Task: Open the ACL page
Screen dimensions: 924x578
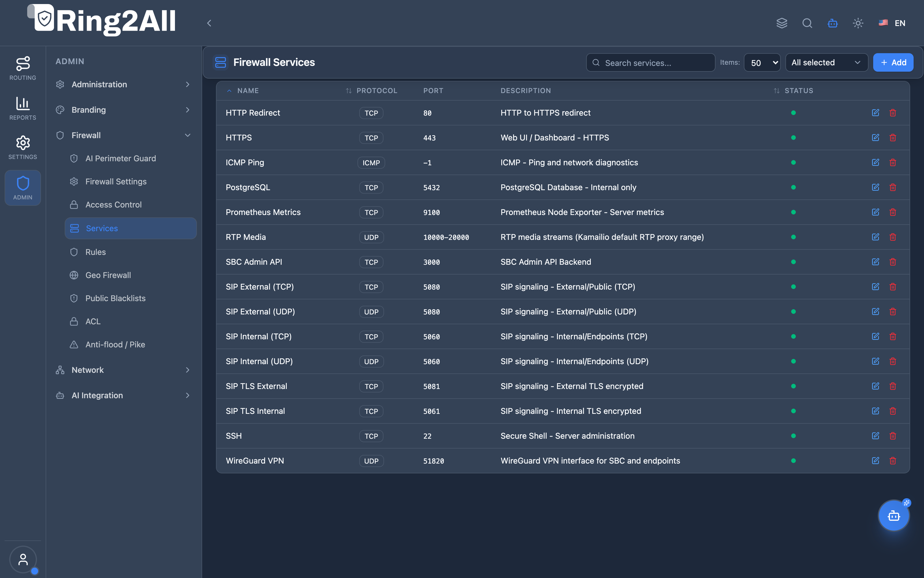Action: click(x=131, y=321)
